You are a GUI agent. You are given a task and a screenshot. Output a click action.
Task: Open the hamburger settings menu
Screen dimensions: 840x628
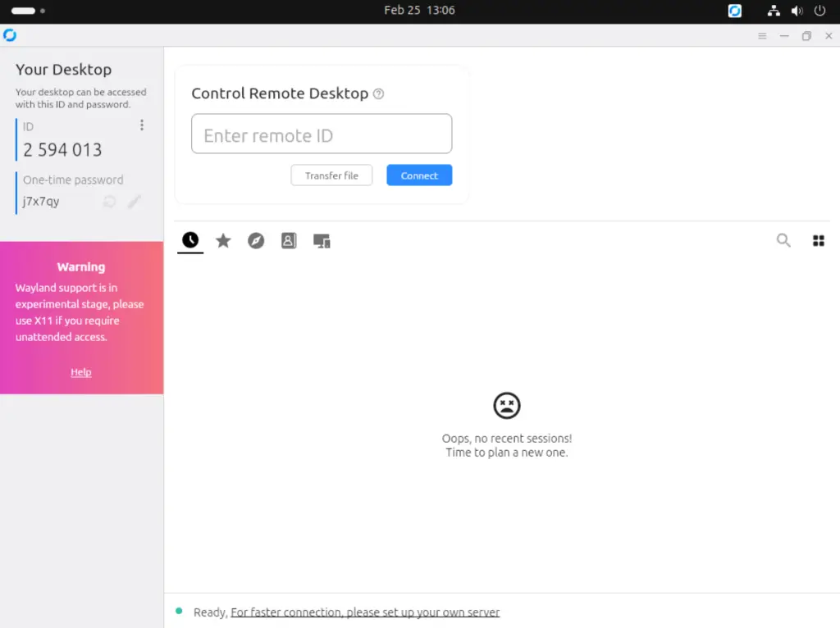tap(762, 35)
